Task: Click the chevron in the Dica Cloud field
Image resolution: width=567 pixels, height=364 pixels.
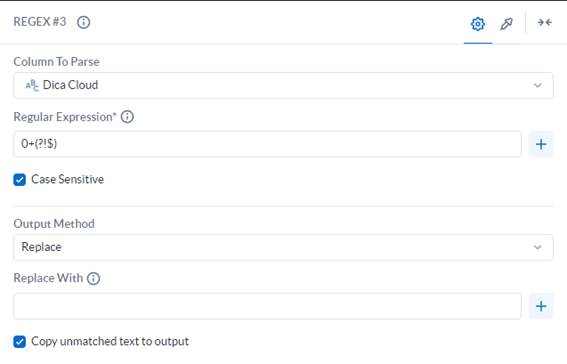Action: click(x=538, y=86)
